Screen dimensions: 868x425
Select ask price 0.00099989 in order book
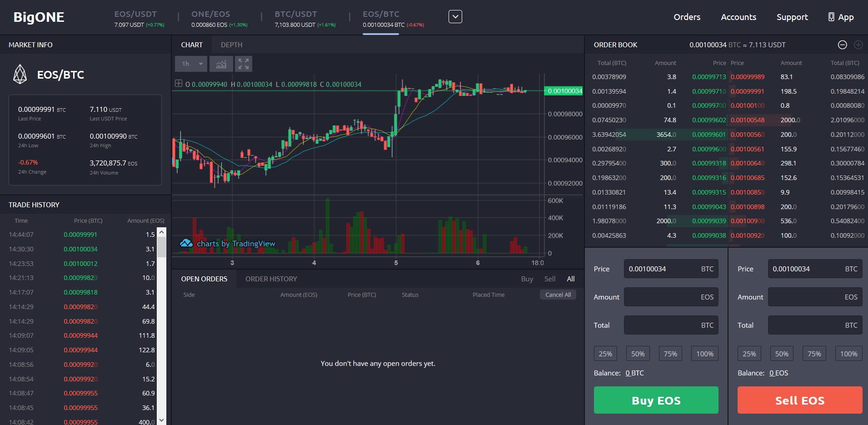(x=748, y=77)
